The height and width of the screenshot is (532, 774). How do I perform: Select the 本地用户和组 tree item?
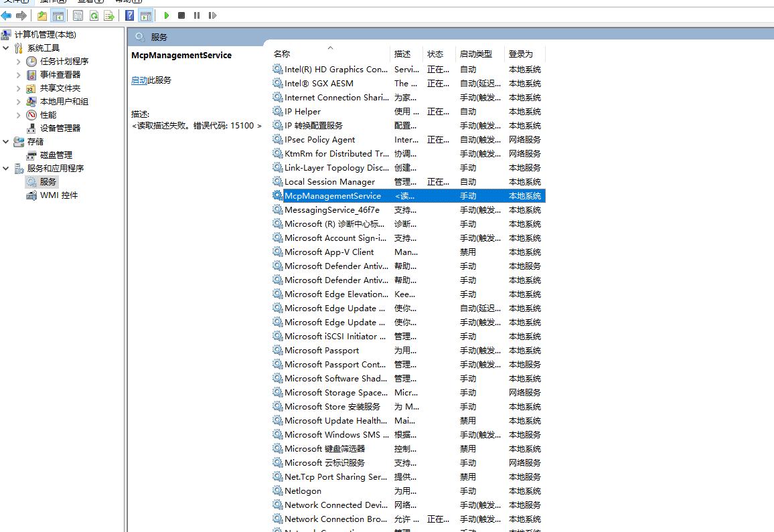click(64, 102)
